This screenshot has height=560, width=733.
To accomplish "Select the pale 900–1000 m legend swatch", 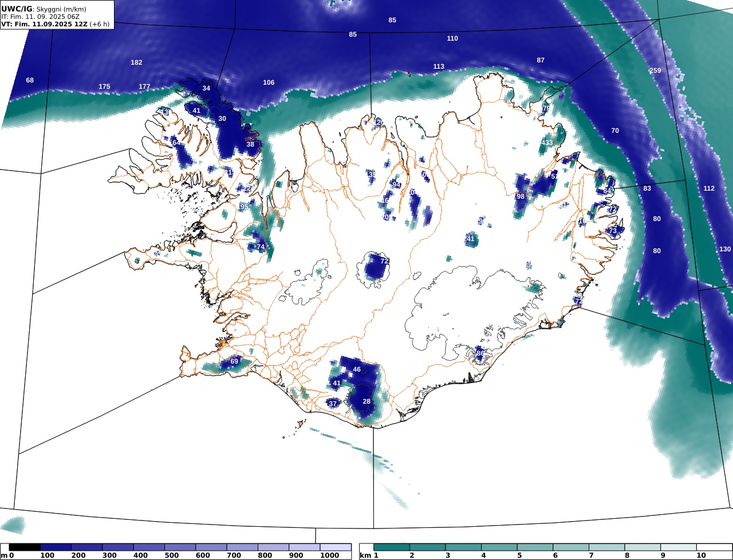I will tap(304, 547).
